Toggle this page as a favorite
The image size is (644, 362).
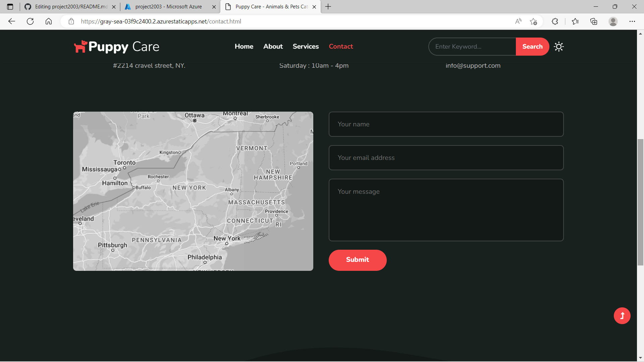pyautogui.click(x=534, y=21)
